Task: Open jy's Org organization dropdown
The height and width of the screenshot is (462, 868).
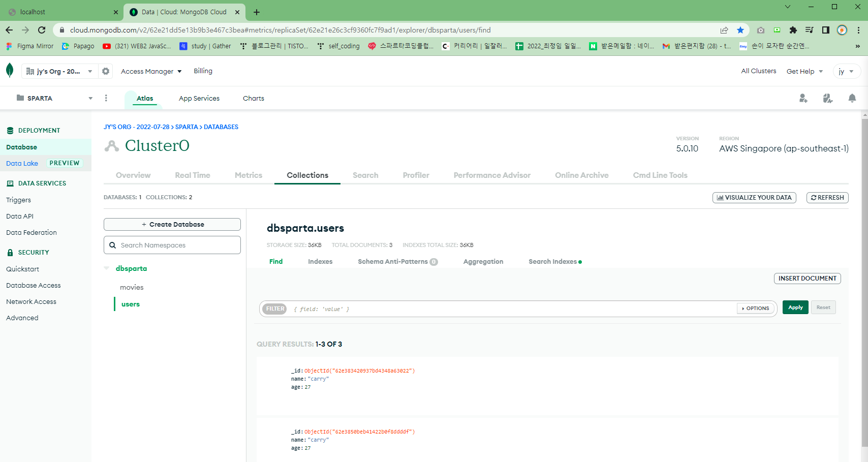Action: pyautogui.click(x=59, y=71)
